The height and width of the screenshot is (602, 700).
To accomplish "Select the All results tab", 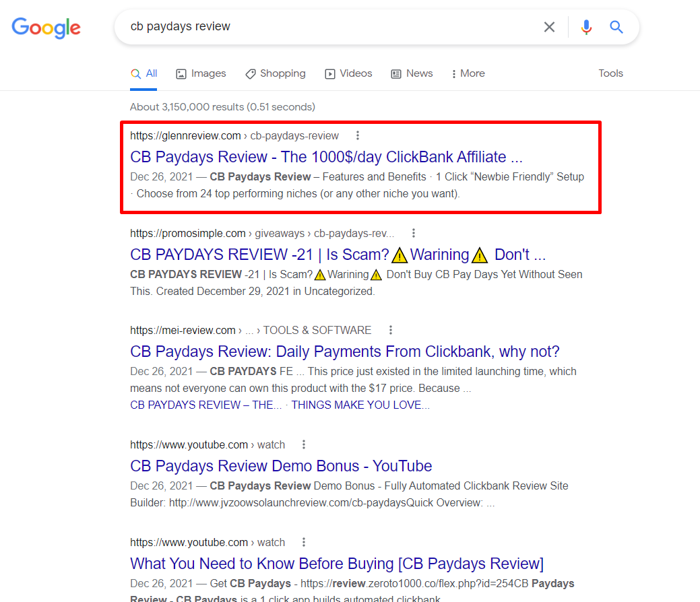I will click(x=144, y=73).
